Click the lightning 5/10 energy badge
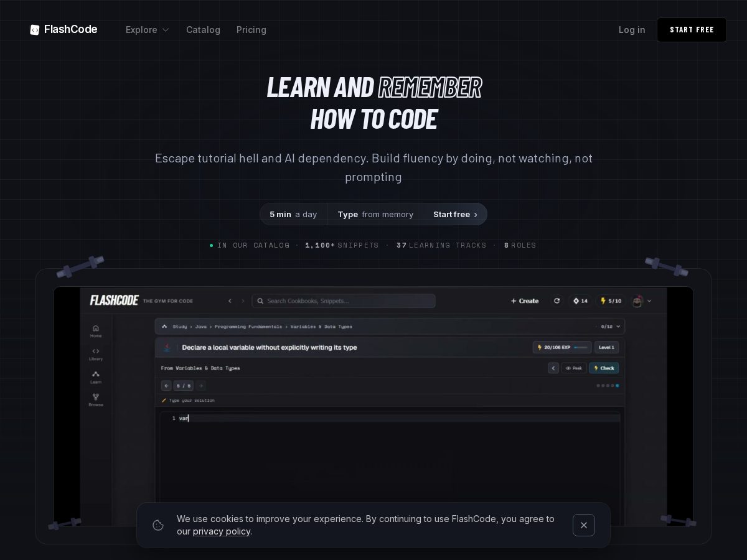 click(x=611, y=301)
